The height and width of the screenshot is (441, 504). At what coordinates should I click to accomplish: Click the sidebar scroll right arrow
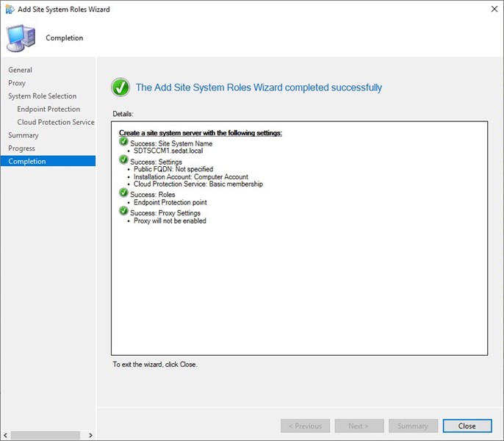(90, 435)
